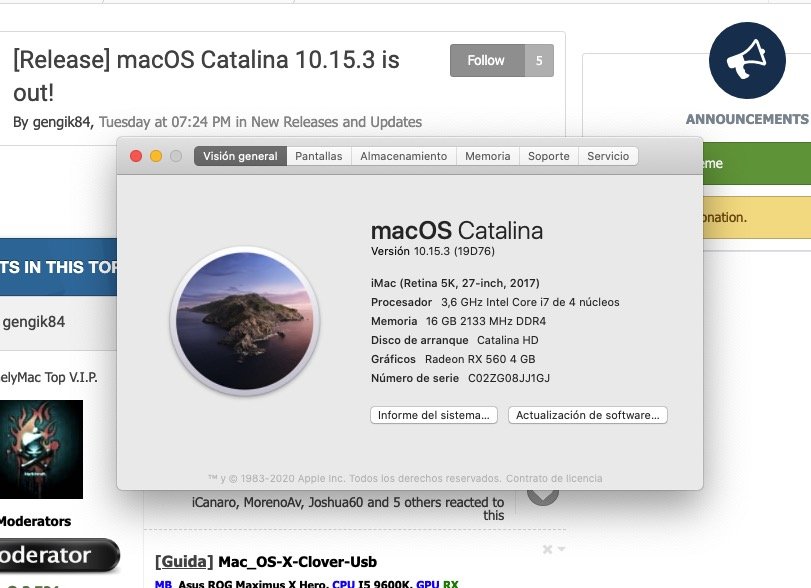Switch to the Visión general tab
The width and height of the screenshot is (811, 588).
click(x=241, y=156)
